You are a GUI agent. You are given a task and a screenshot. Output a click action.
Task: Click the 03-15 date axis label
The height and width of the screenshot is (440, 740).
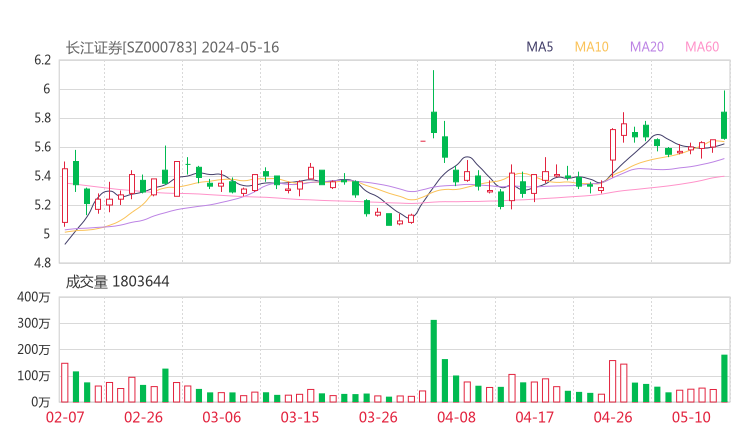[x=300, y=417]
